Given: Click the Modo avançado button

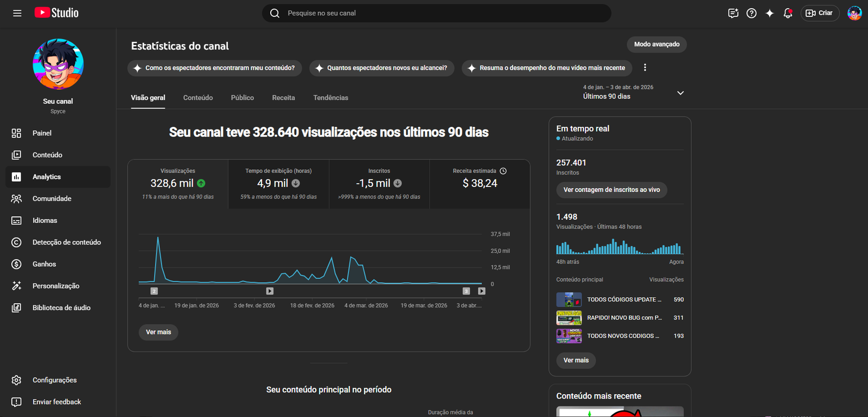Looking at the screenshot, I should click(656, 44).
